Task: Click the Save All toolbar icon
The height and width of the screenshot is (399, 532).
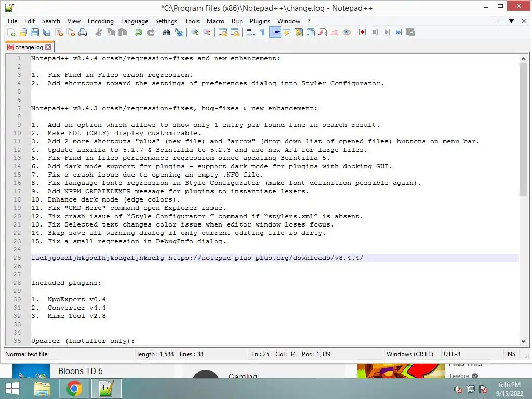Action: point(46,32)
